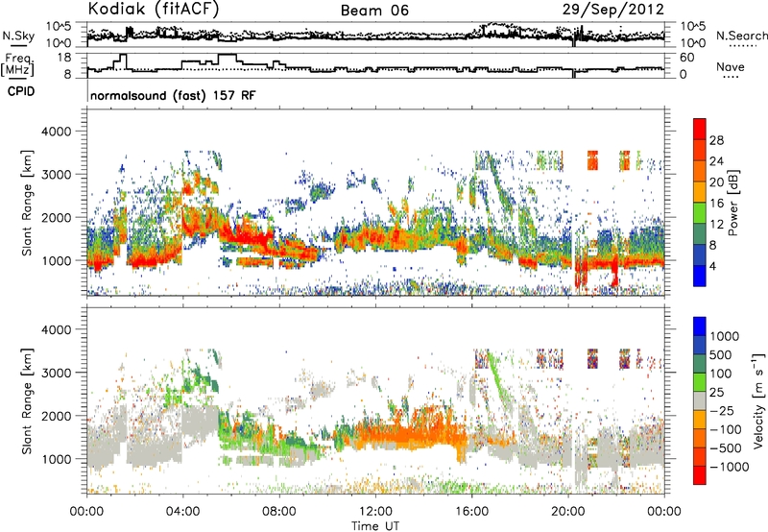The width and height of the screenshot is (768, 532).
Task: Click the 'CPID' label
Action: tap(21, 91)
